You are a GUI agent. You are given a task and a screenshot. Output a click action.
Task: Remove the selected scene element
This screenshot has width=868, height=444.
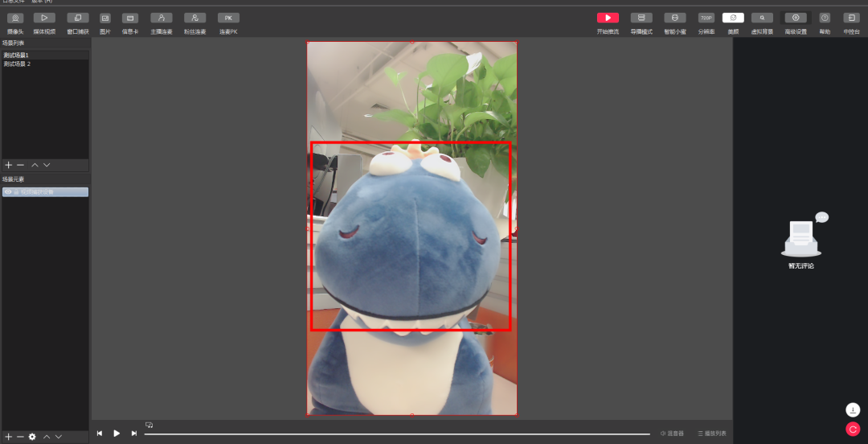tap(20, 437)
